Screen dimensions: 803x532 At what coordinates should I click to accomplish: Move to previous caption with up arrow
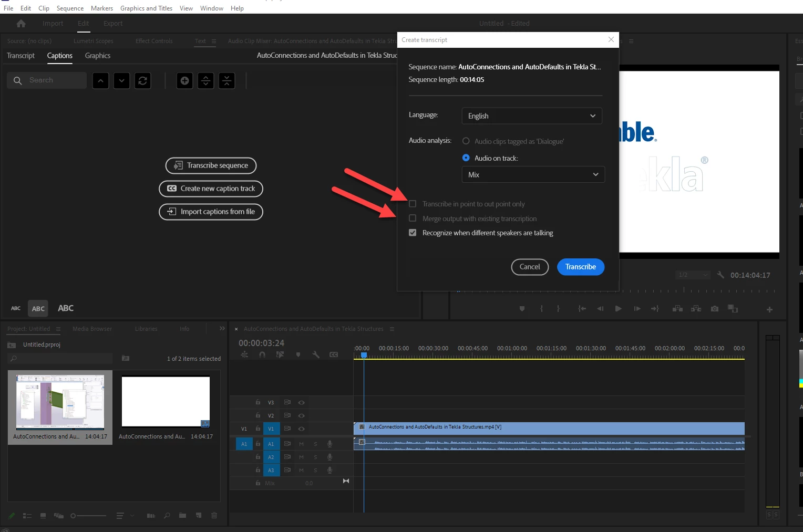pos(100,81)
